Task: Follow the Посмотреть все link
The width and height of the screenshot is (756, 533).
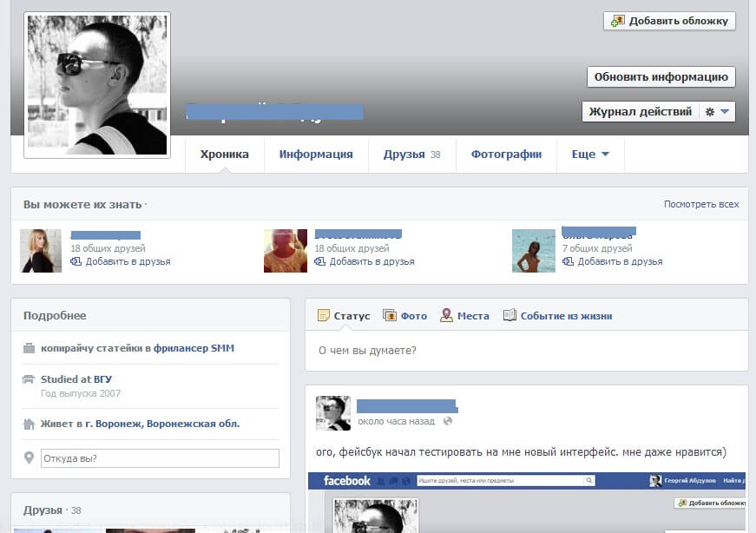Action: coord(701,205)
